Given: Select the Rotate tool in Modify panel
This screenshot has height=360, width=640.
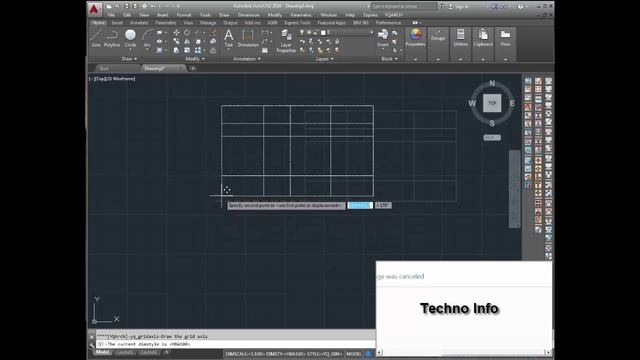Looking at the screenshot, I should pos(187,33).
